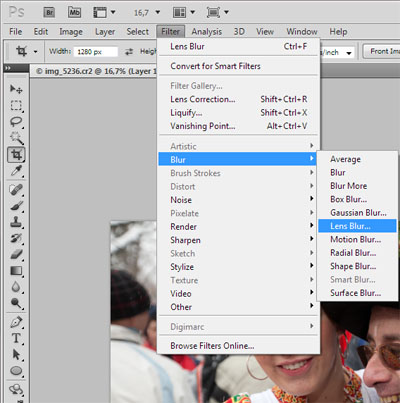Click the Front Image button
This screenshot has width=400, height=403.
click(381, 52)
